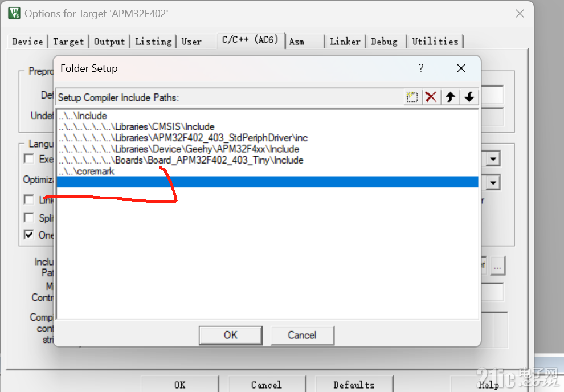Toggle the Exe... checkbox under Language

29,158
